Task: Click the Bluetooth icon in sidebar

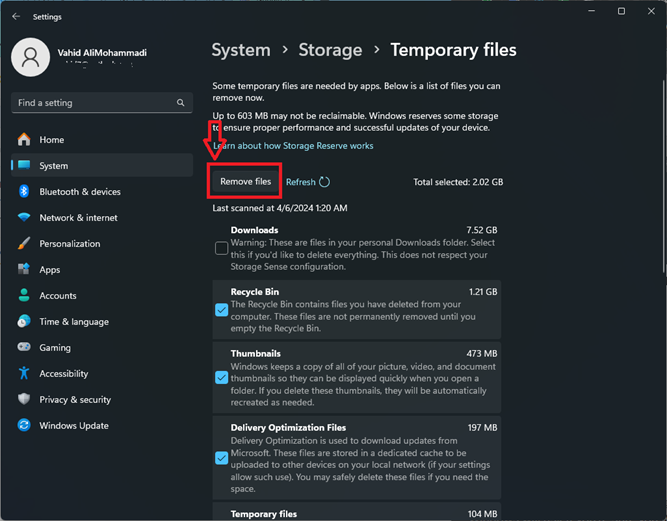Action: tap(24, 191)
